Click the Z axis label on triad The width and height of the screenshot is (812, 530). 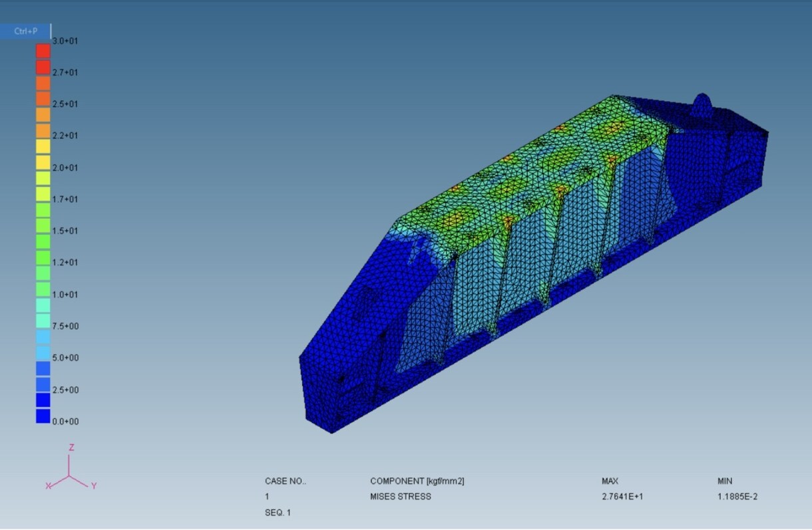pos(72,448)
